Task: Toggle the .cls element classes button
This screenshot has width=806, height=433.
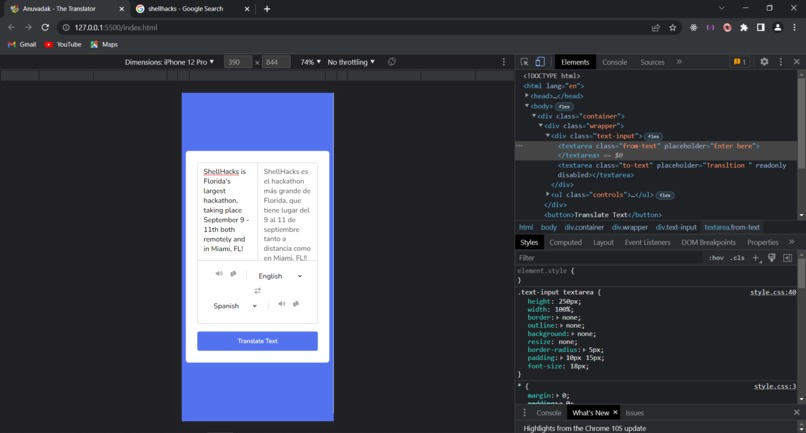Action: point(738,258)
